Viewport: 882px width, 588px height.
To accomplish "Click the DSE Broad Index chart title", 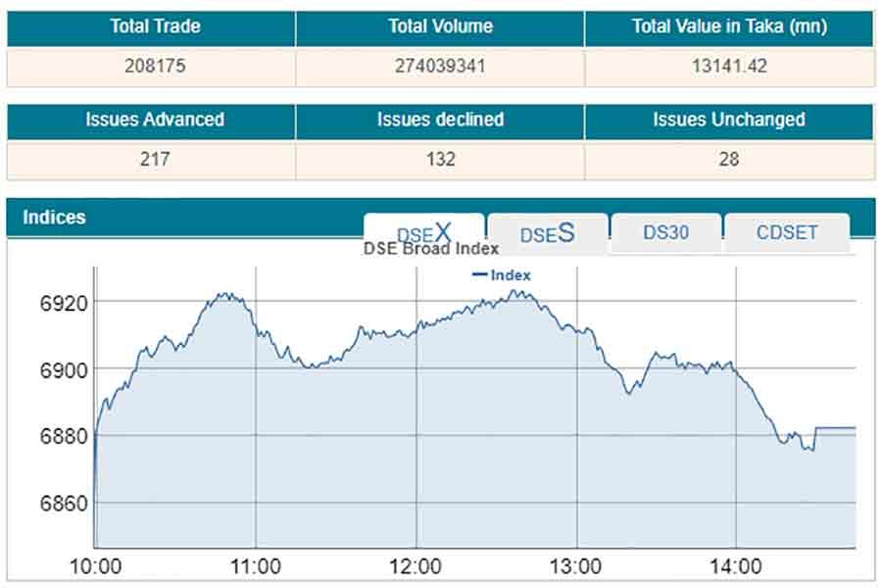I will click(x=431, y=249).
